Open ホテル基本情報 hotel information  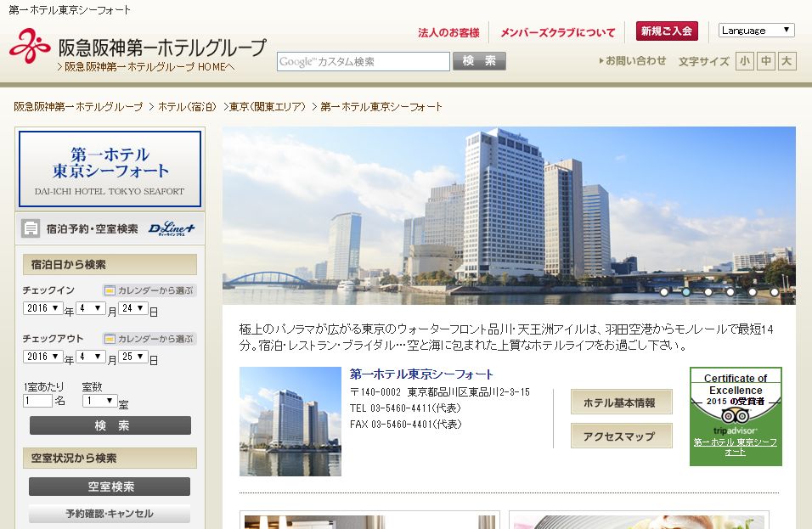622,402
